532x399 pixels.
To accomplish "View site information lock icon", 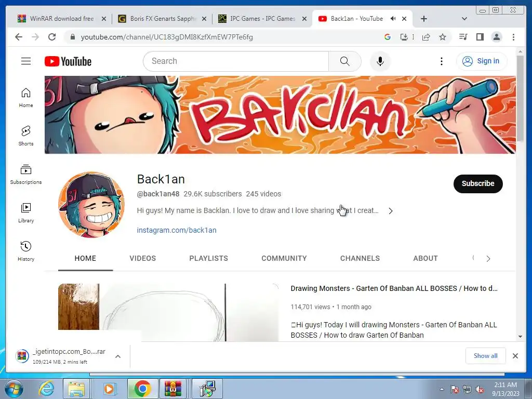I will pyautogui.click(x=72, y=37).
